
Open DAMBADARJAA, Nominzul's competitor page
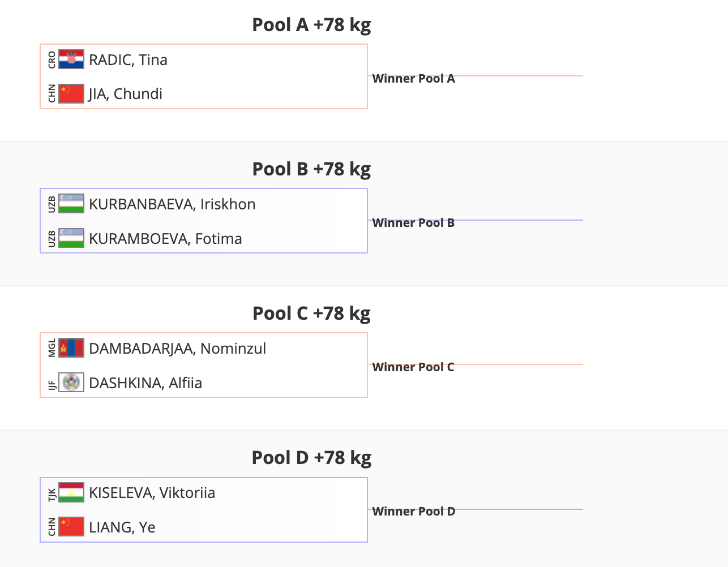point(177,349)
